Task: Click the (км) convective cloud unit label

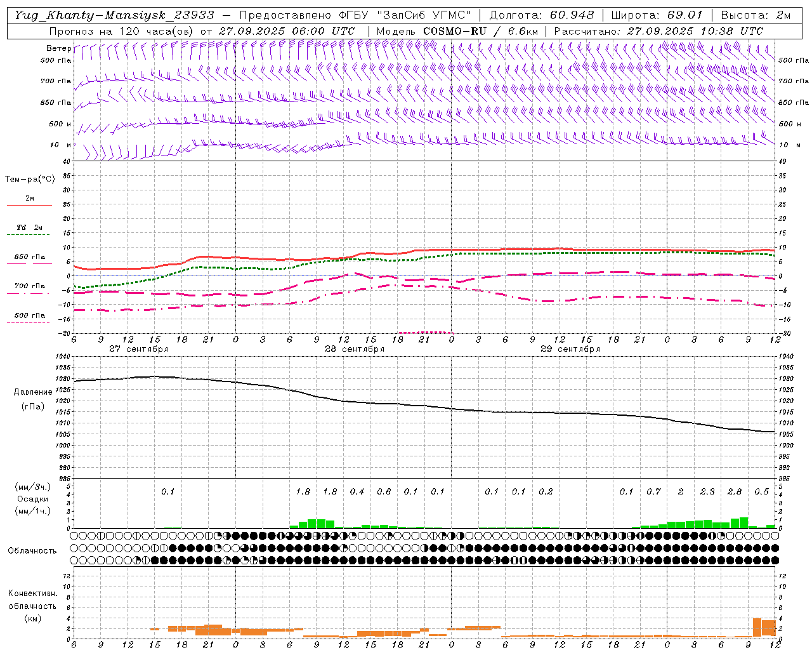Action: point(32,619)
